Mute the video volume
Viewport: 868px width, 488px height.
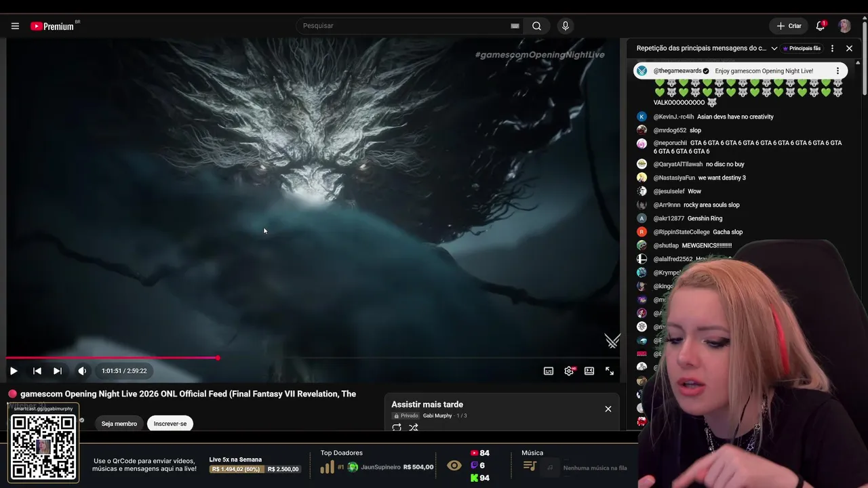(82, 371)
